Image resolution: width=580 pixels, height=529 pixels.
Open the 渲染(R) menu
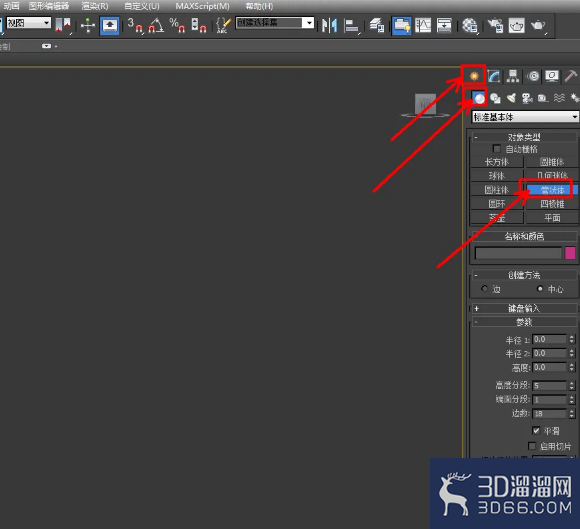coord(95,6)
